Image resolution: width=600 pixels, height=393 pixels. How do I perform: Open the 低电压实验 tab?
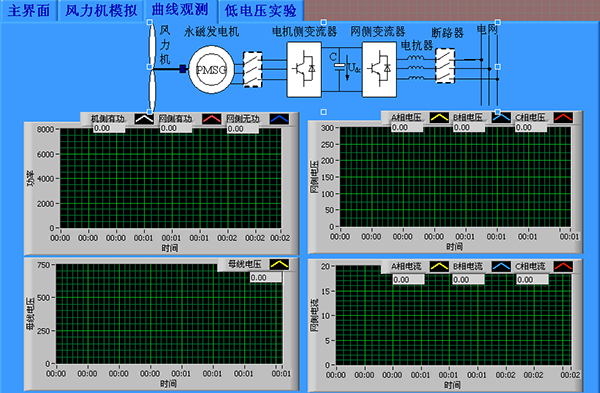point(261,10)
